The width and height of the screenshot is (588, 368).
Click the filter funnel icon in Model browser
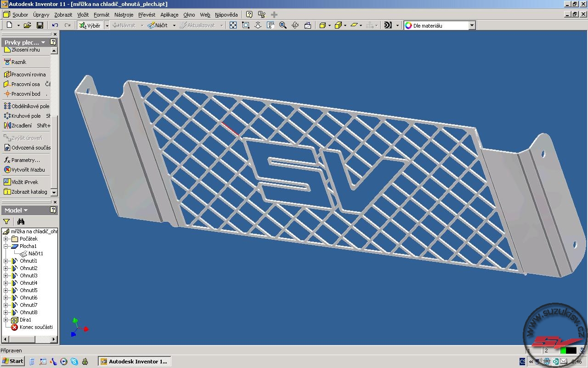pos(6,222)
